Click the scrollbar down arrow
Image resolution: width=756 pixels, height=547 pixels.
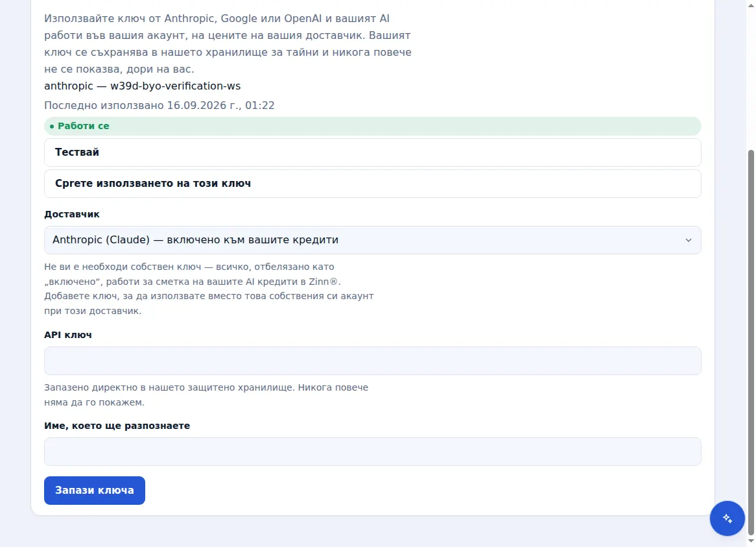click(751, 542)
